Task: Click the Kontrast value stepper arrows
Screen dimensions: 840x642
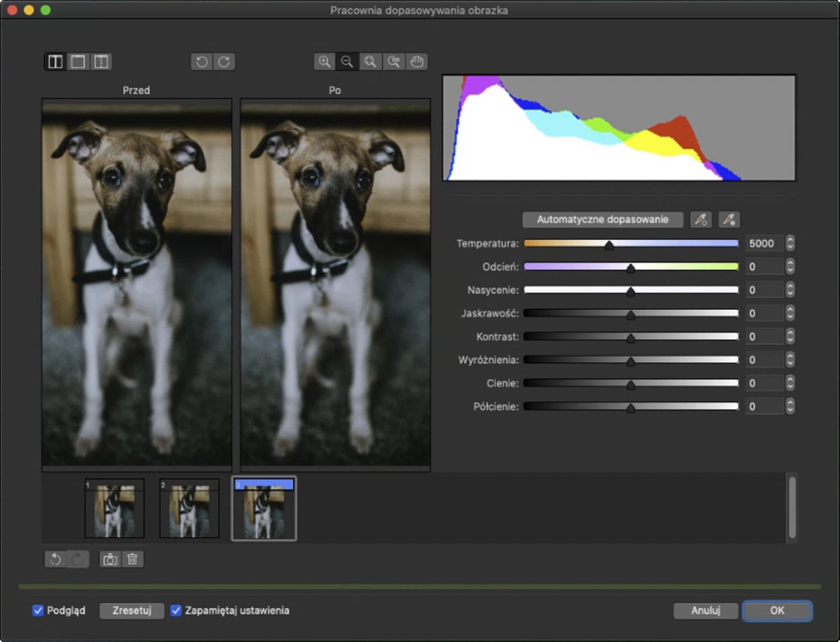Action: pos(790,337)
